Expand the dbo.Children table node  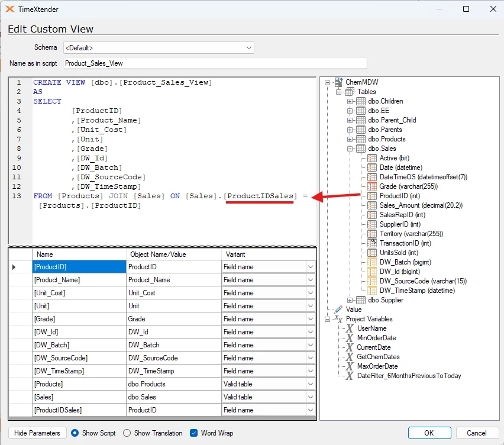pos(350,102)
